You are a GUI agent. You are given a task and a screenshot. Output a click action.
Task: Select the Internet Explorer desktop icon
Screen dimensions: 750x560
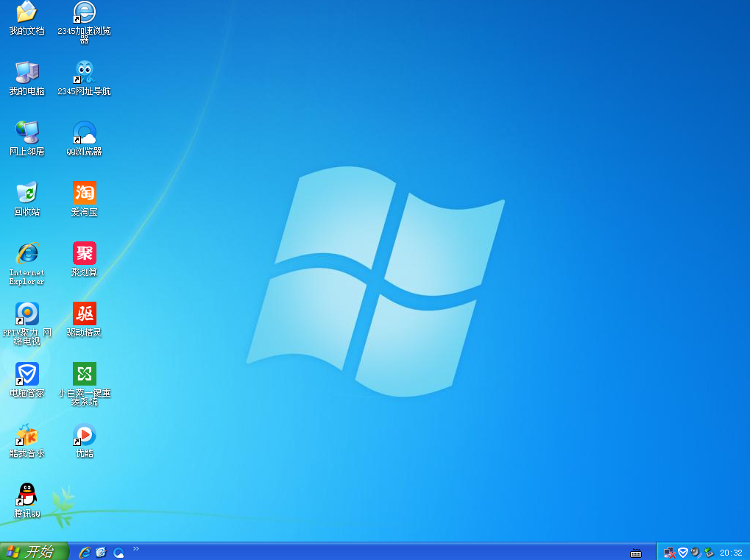26,263
